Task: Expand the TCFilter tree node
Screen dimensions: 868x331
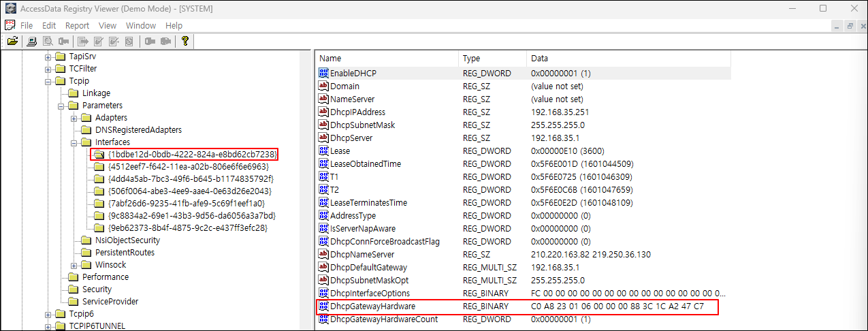Action: [x=48, y=69]
